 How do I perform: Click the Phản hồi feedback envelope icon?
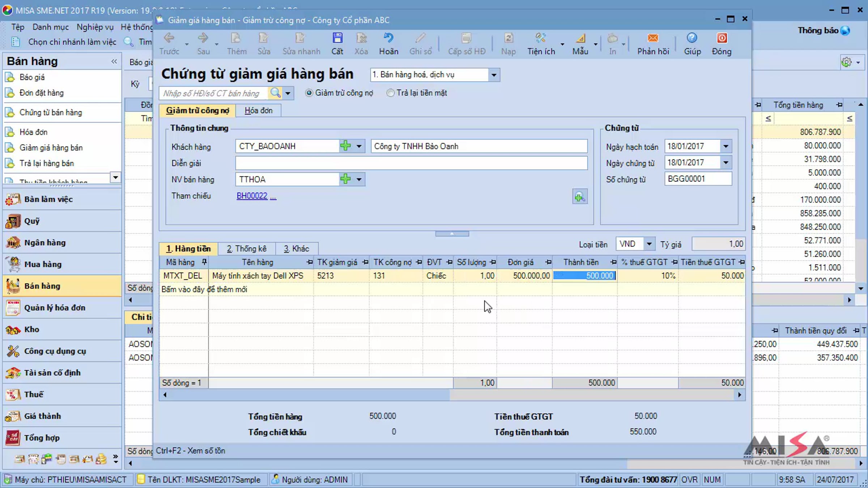pyautogui.click(x=653, y=38)
